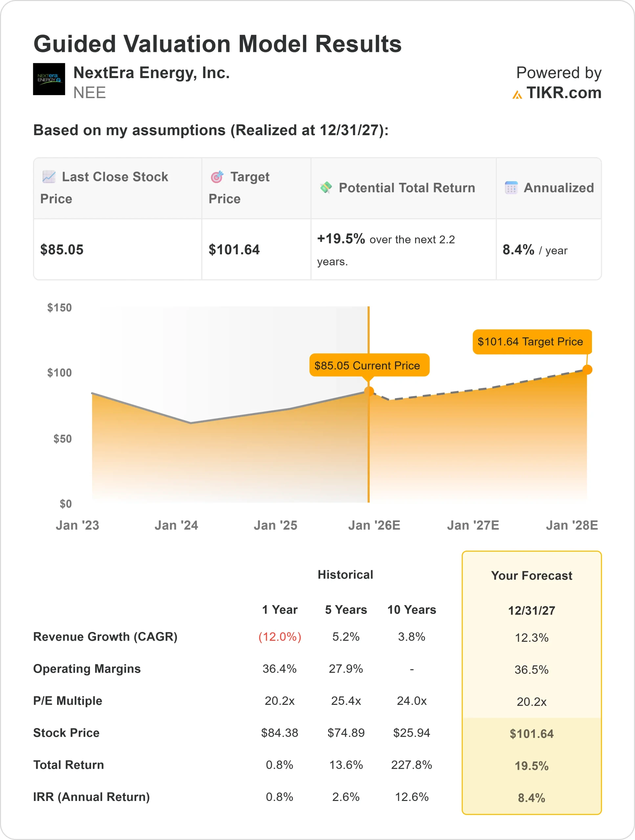Click the current price dot on chart
Image resolution: width=635 pixels, height=840 pixels.
[x=369, y=391]
